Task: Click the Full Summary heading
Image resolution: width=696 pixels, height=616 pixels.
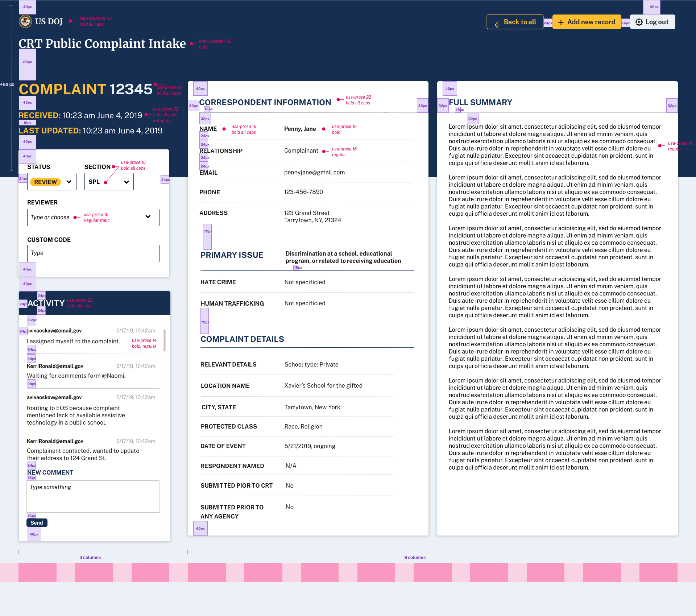Action: pos(480,103)
